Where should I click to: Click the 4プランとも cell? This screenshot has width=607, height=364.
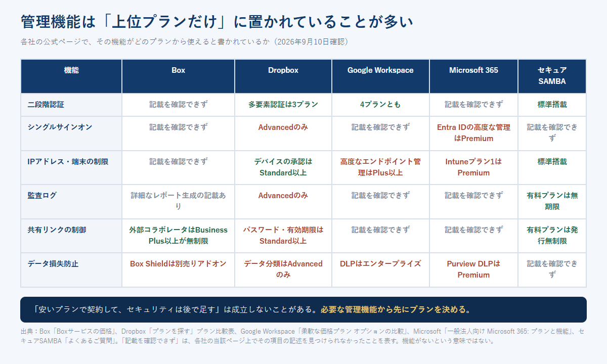click(380, 105)
